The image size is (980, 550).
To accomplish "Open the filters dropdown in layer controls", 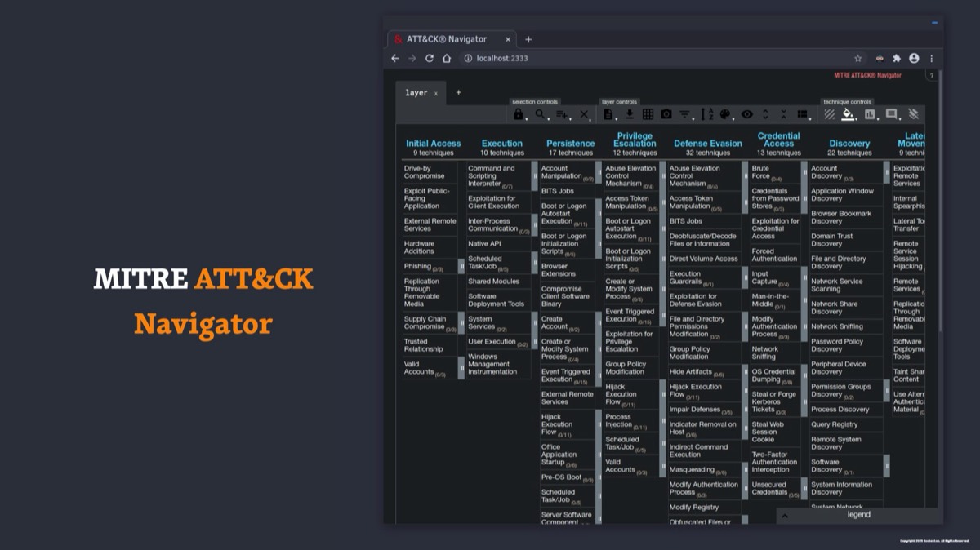I will click(x=686, y=115).
